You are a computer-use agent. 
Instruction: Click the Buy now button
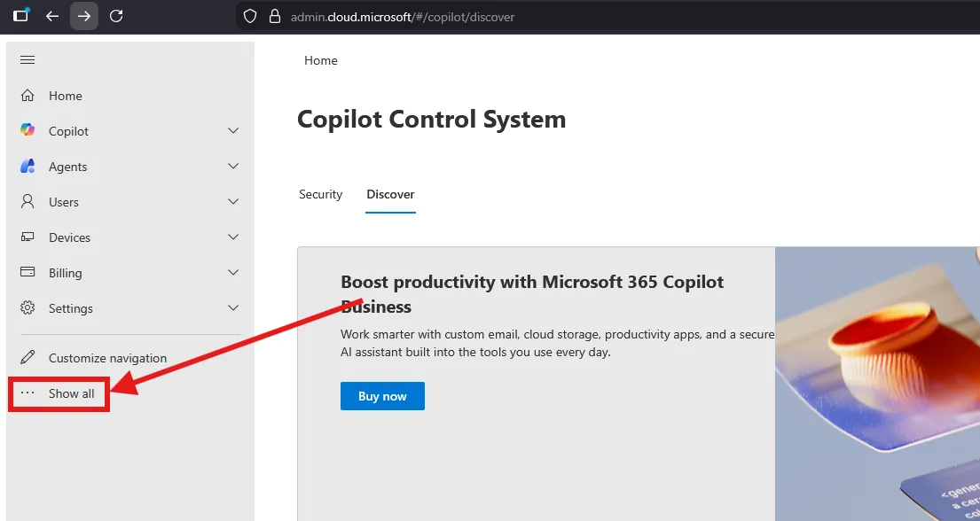coord(382,396)
